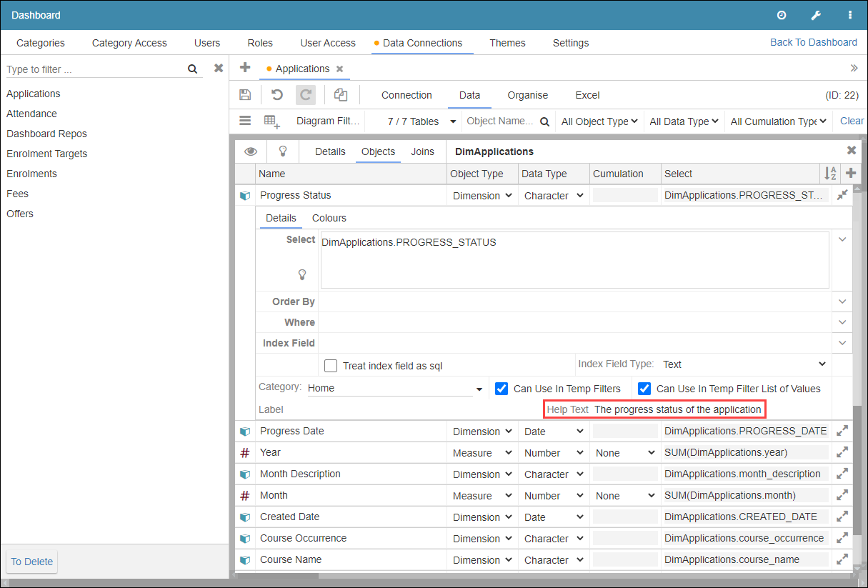The height and width of the screenshot is (588, 868).
Task: Click the sort A-Z icon
Action: pyautogui.click(x=830, y=174)
